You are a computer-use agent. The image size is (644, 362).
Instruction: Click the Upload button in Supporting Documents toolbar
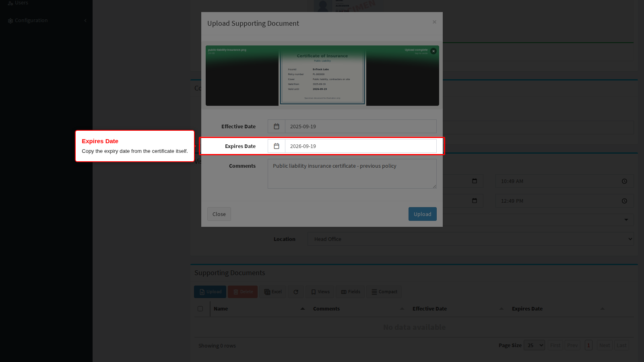(210, 292)
